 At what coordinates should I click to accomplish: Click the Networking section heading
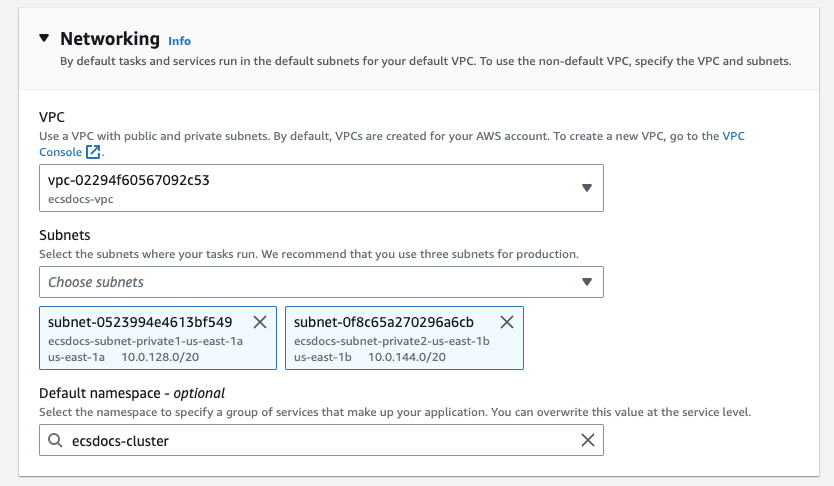(x=109, y=39)
